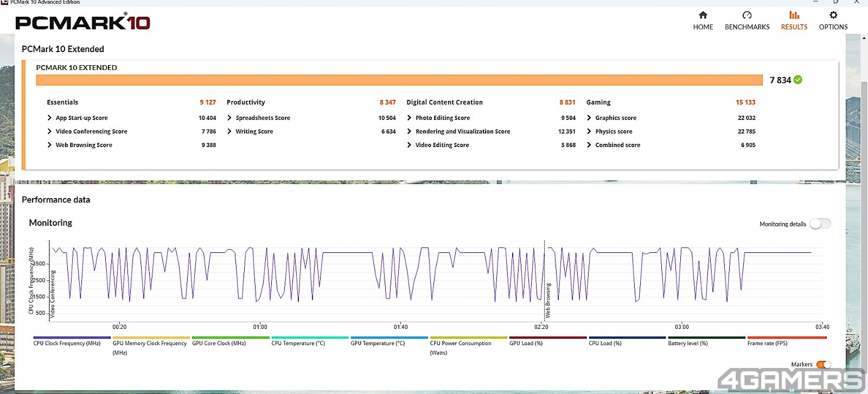Open the HOME menu label

[x=703, y=27]
